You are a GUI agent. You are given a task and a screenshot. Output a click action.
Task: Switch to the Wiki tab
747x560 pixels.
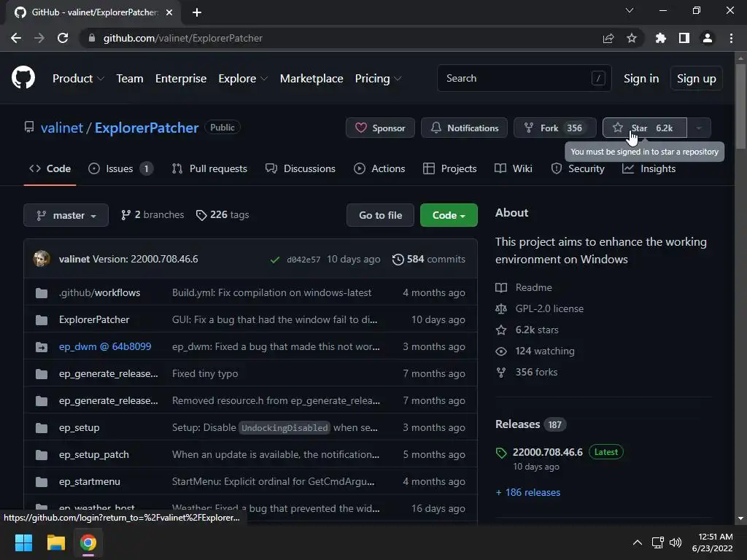(x=514, y=168)
